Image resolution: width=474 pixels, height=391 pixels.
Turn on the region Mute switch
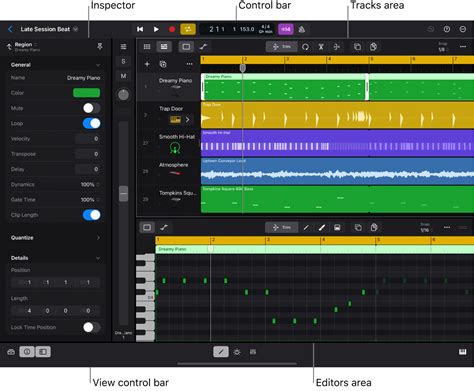pyautogui.click(x=91, y=108)
